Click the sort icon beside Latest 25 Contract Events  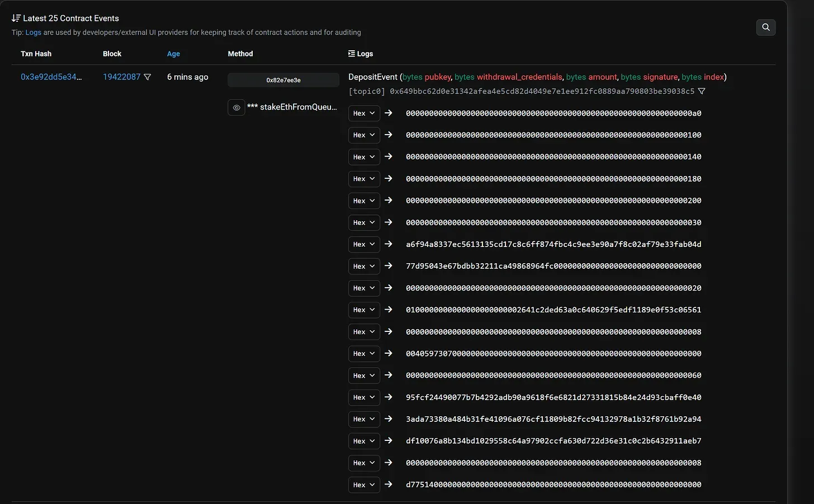[16, 17]
